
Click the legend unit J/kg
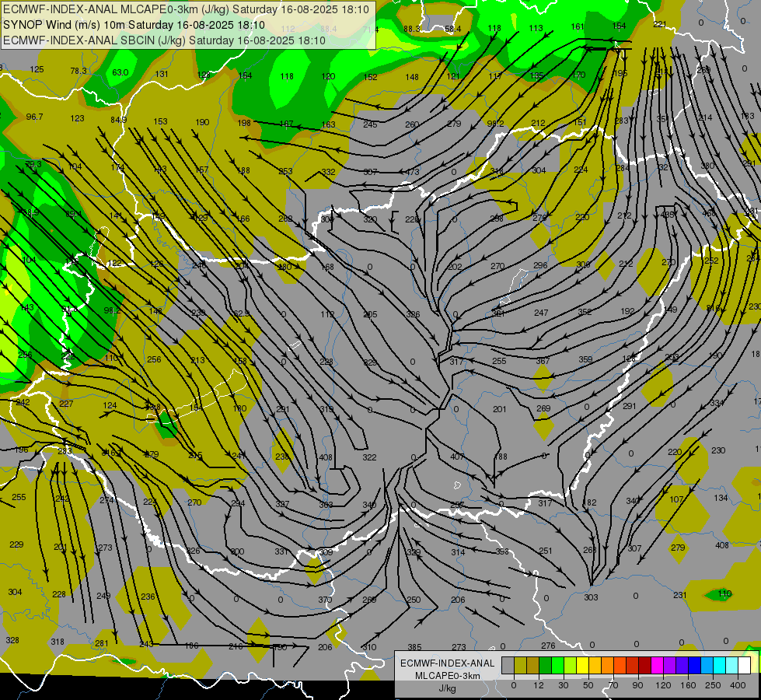[448, 688]
